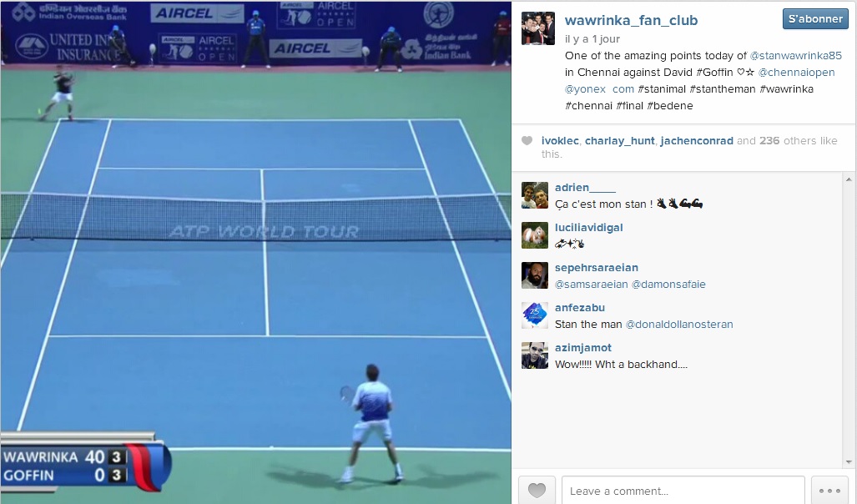Open wawrinka_fan_club profile picture
This screenshot has height=504, width=857.
click(537, 28)
